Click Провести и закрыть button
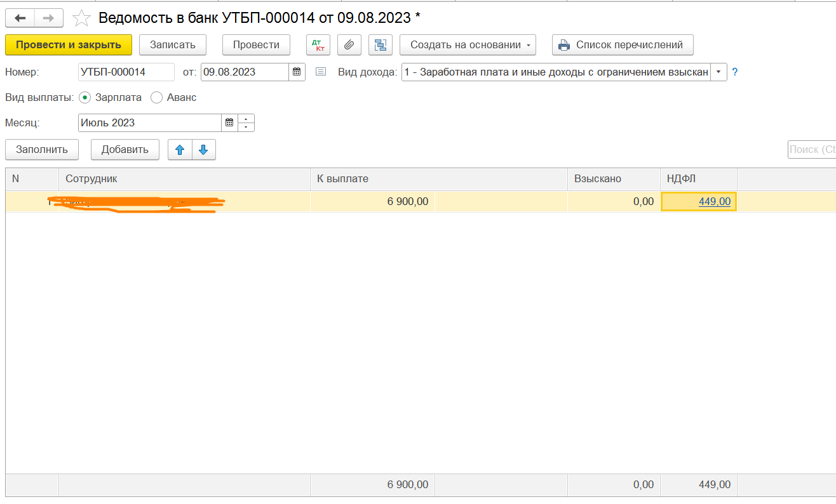The height and width of the screenshot is (504, 836). point(69,45)
